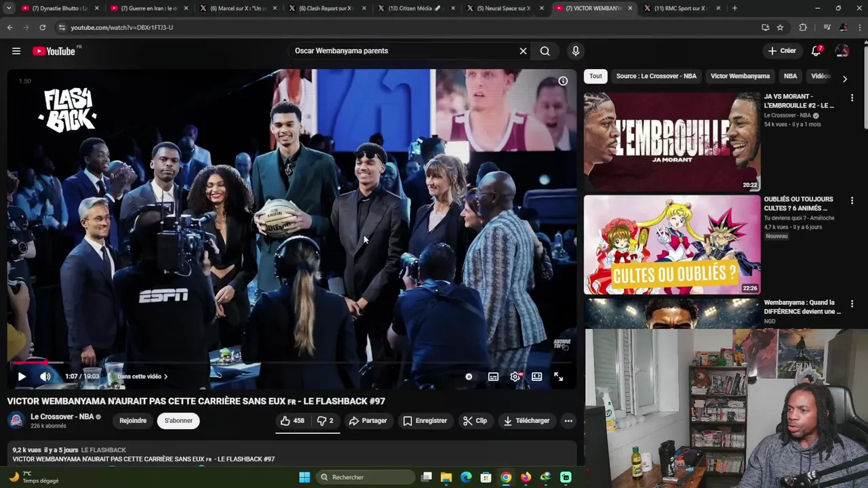Select the "Victor Wembanyama" filter chip
Screen dimensions: 868x488
click(740, 76)
